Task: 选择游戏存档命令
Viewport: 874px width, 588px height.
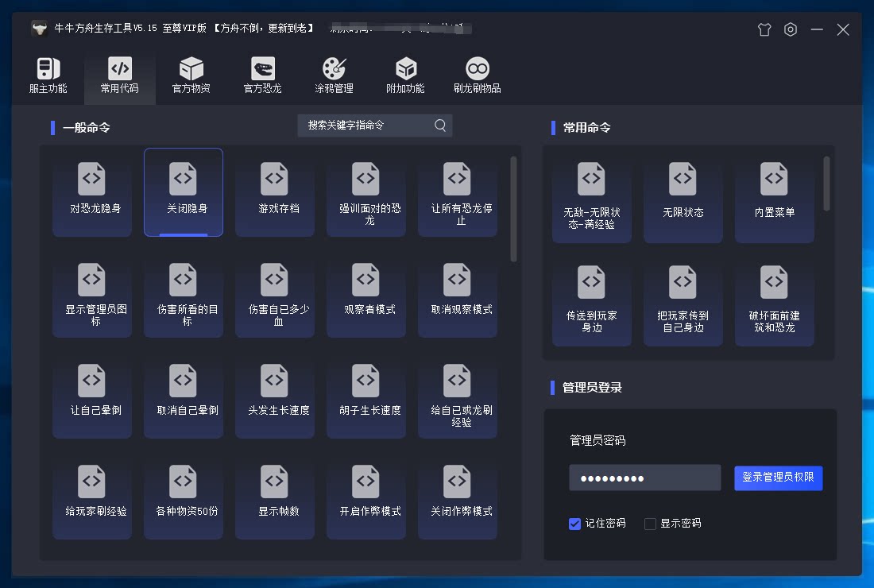Action: click(x=275, y=192)
